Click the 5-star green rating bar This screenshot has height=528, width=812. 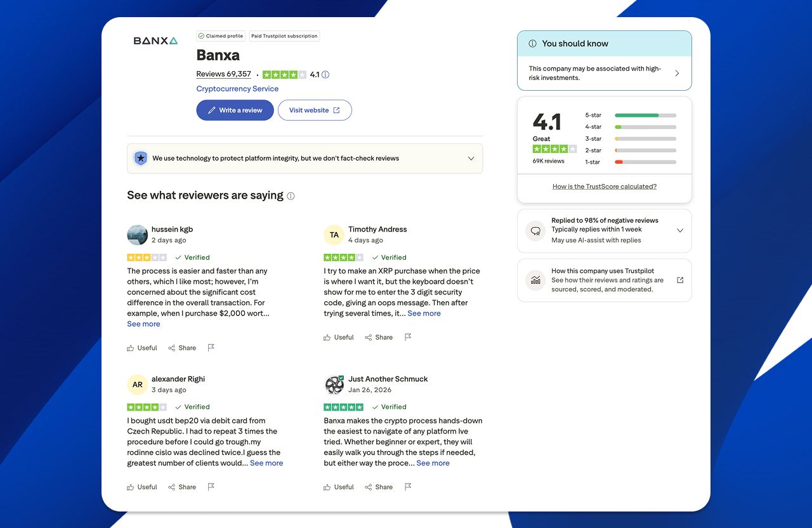click(x=638, y=115)
